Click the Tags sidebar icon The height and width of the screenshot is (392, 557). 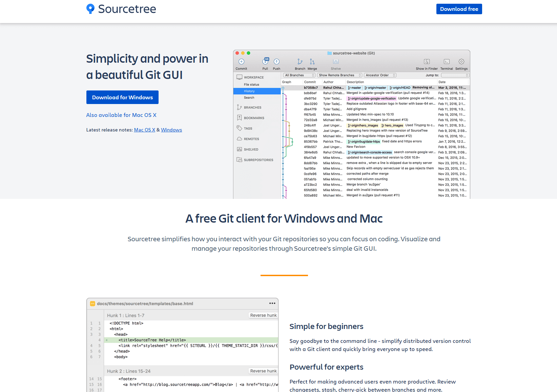click(239, 128)
